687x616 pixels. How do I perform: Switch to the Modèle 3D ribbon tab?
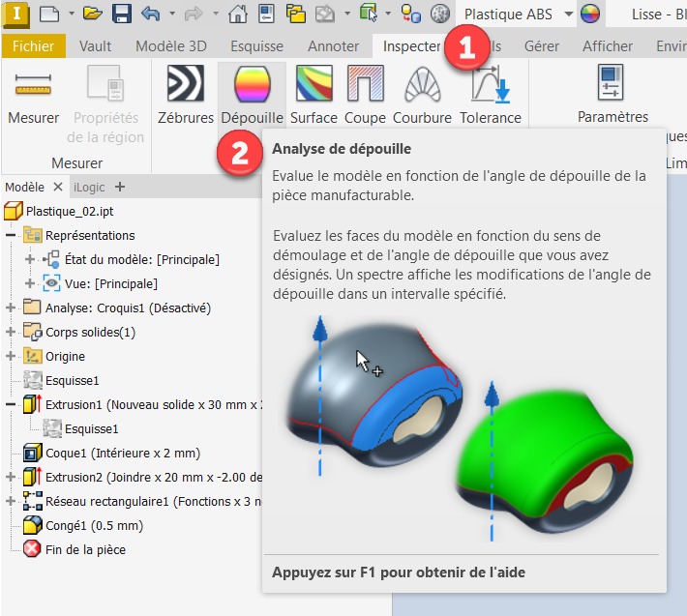[170, 46]
